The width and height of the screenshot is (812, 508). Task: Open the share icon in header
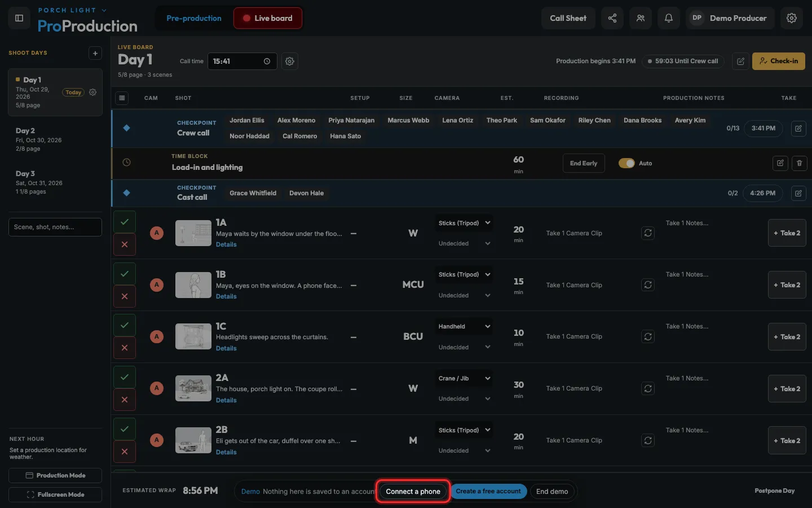click(612, 18)
